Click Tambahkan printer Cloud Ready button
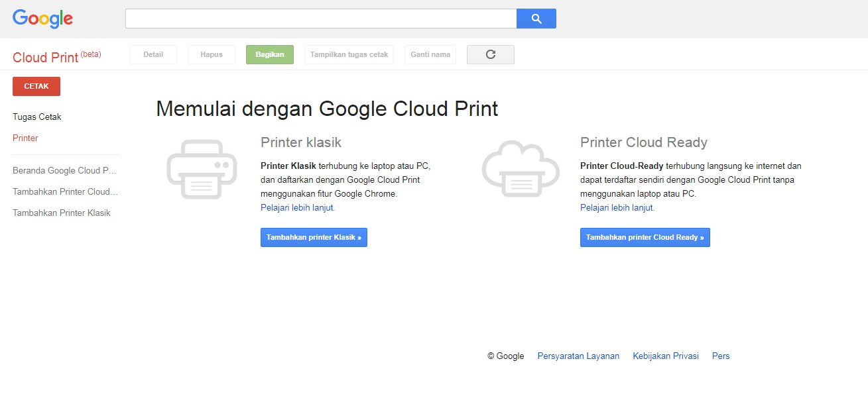This screenshot has height=406, width=868. coord(645,237)
